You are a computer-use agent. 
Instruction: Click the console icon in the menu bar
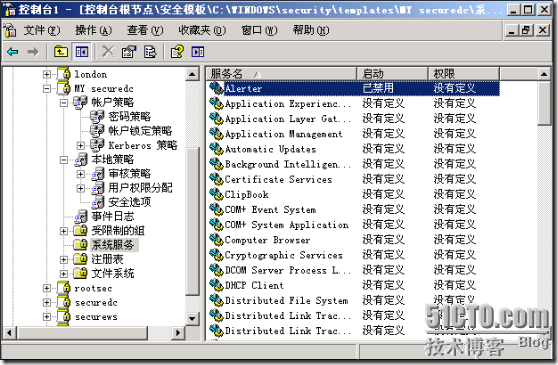(x=11, y=31)
